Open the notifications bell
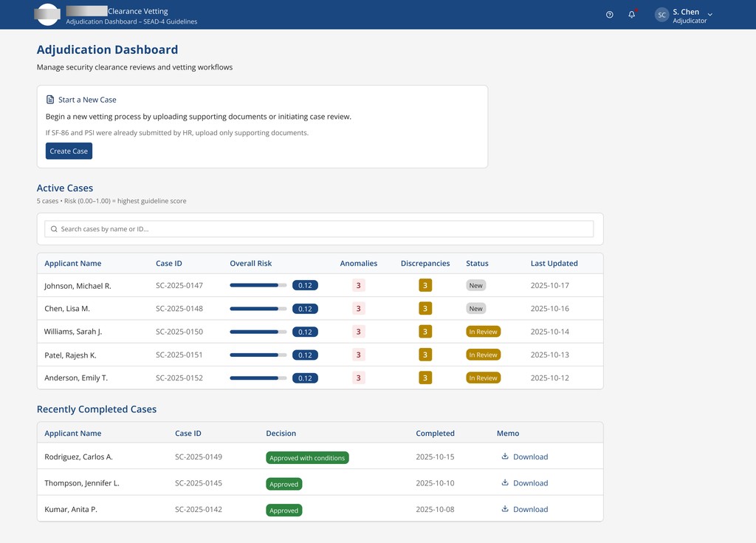Image resolution: width=756 pixels, height=543 pixels. click(x=631, y=15)
